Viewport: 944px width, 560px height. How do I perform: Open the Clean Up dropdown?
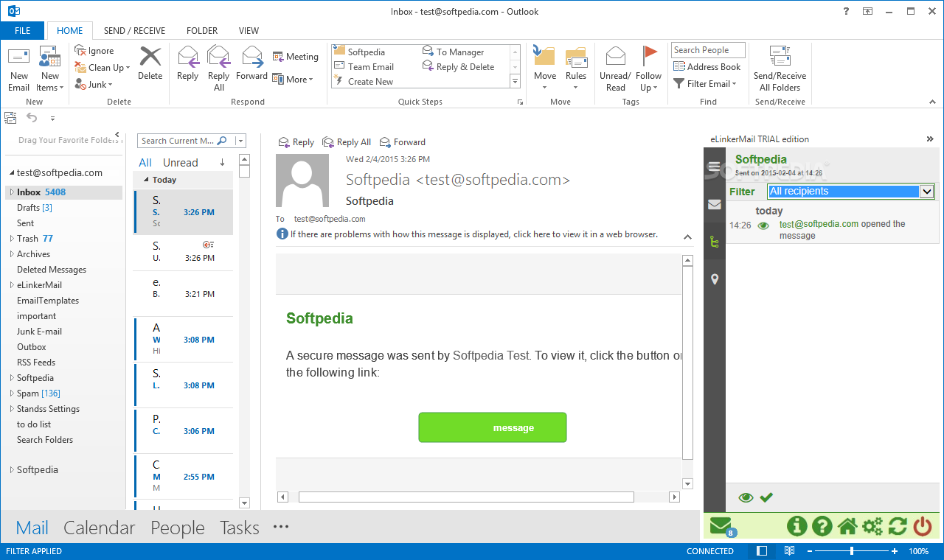click(103, 67)
